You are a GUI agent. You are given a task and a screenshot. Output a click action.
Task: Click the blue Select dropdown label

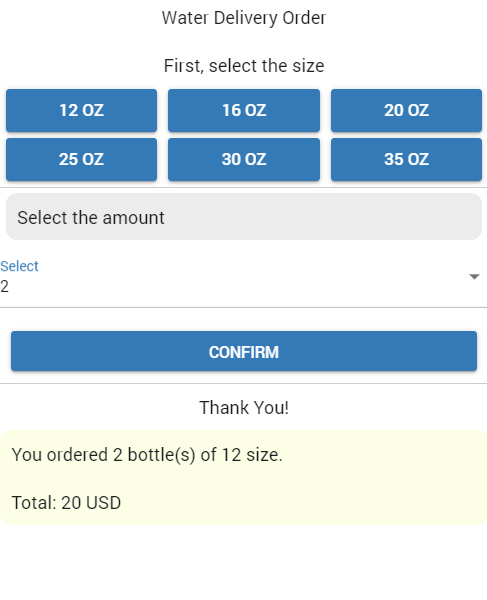coord(19,266)
